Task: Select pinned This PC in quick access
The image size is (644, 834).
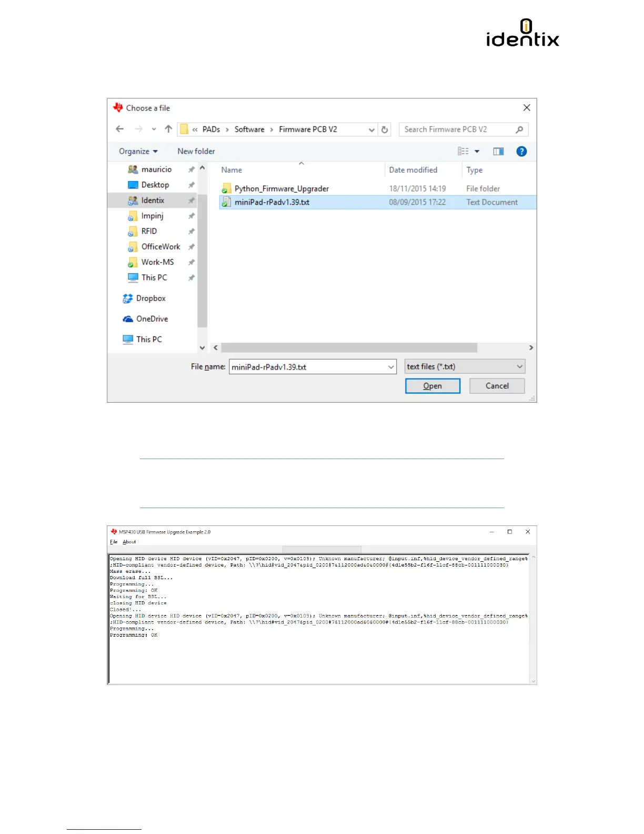Action: pyautogui.click(x=154, y=277)
